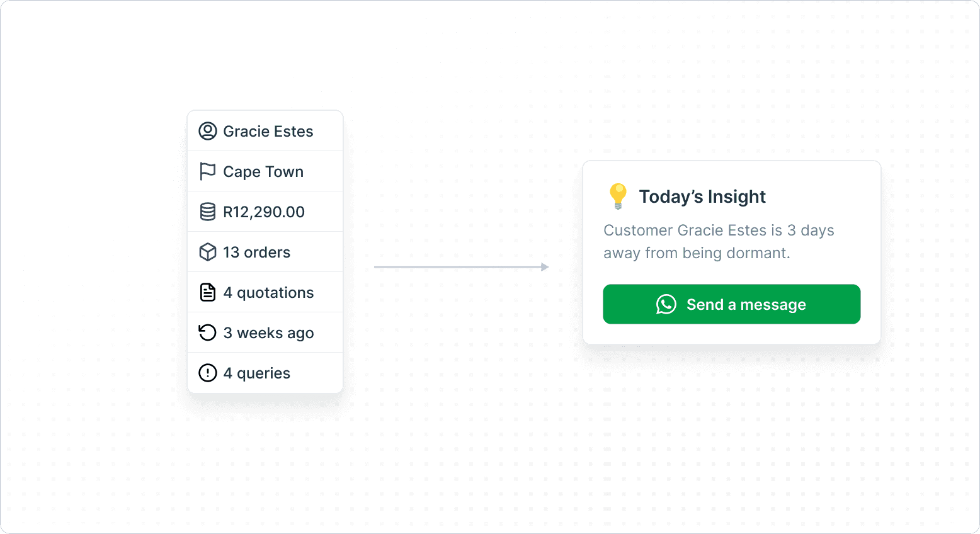This screenshot has height=534, width=980.
Task: Click the R12,290.00 amount text
Action: 264,212
